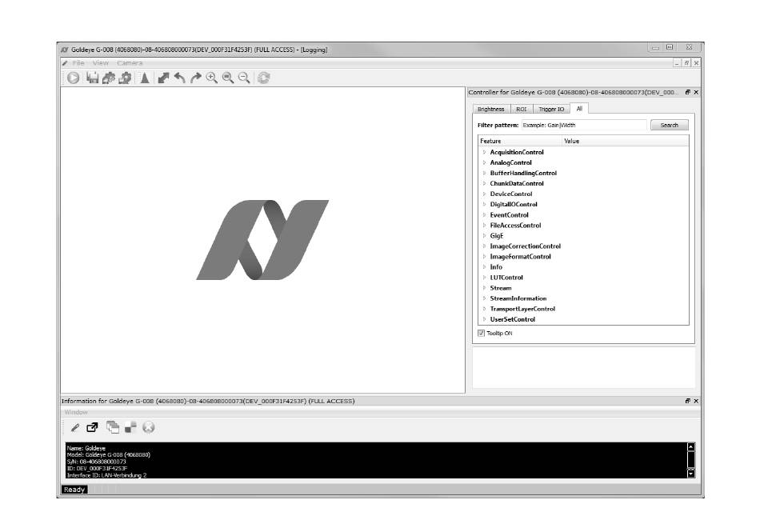Click the rotate left curved arrow icon

(x=179, y=78)
